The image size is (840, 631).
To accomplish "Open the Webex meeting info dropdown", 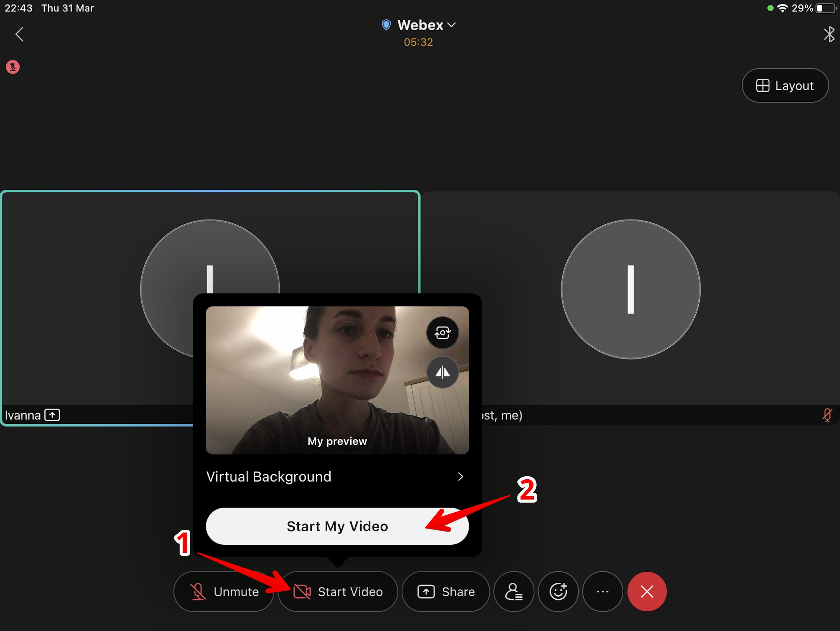I will (x=426, y=25).
